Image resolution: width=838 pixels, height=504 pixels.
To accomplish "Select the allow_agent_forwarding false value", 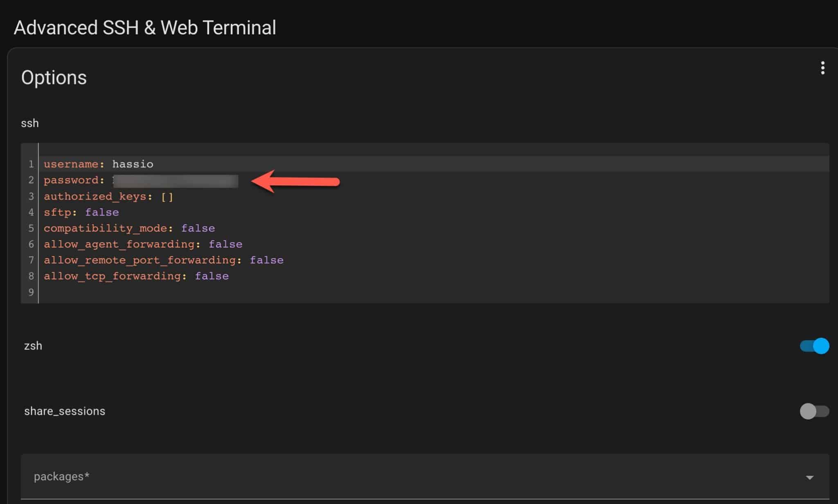I will tap(225, 244).
